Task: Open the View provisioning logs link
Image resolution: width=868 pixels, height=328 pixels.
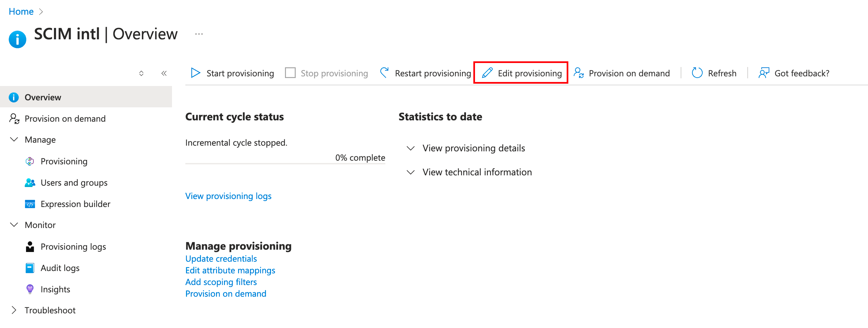Action: (228, 196)
